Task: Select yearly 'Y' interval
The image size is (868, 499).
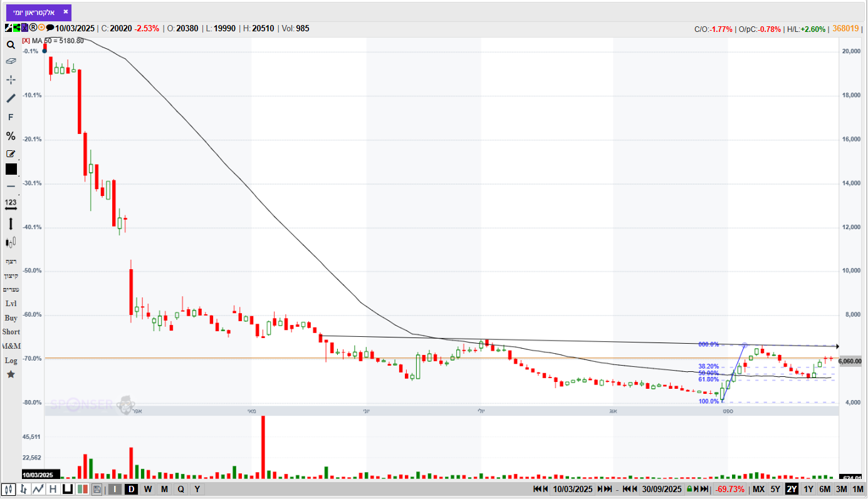Action: point(197,489)
